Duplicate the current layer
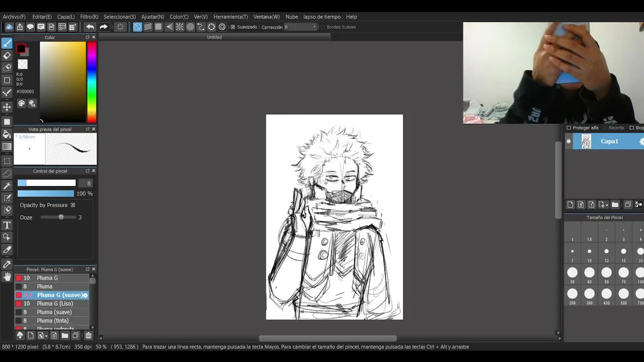This screenshot has width=644, height=362. (x=627, y=205)
